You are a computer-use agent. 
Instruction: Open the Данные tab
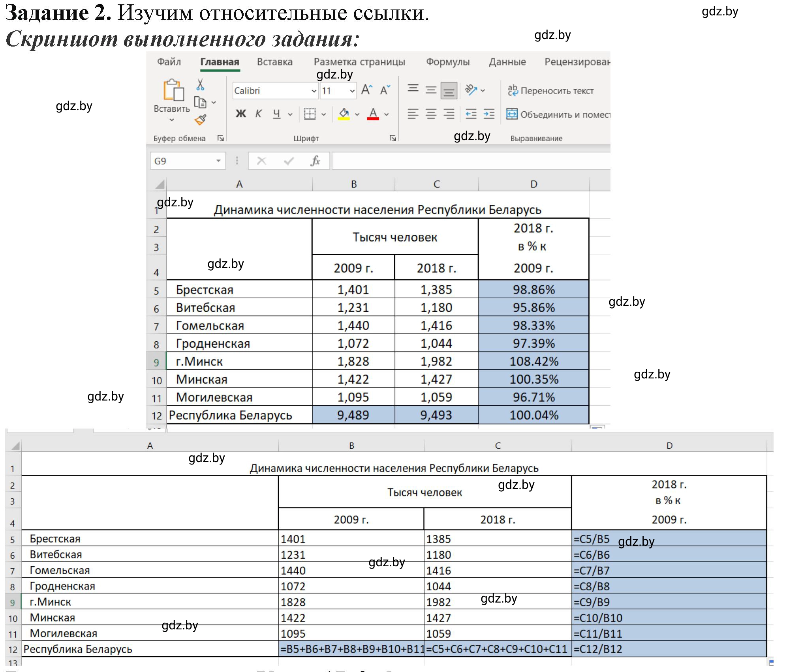point(507,62)
